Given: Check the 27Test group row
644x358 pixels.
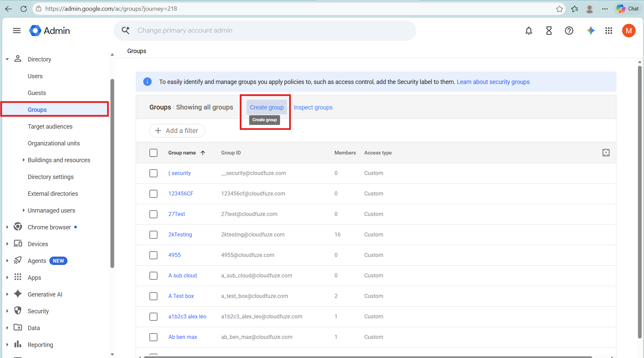Looking at the screenshot, I should (x=153, y=214).
